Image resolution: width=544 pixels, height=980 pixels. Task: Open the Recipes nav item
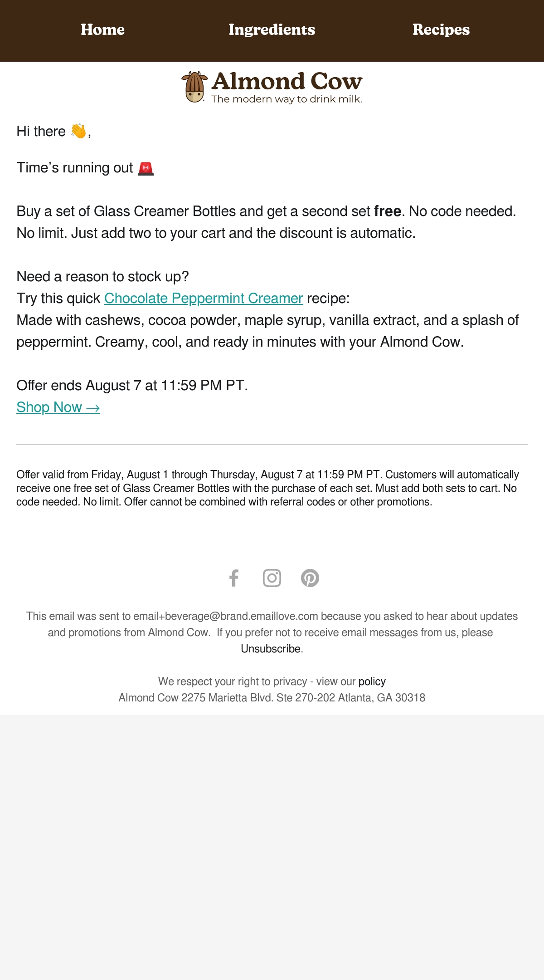441,30
